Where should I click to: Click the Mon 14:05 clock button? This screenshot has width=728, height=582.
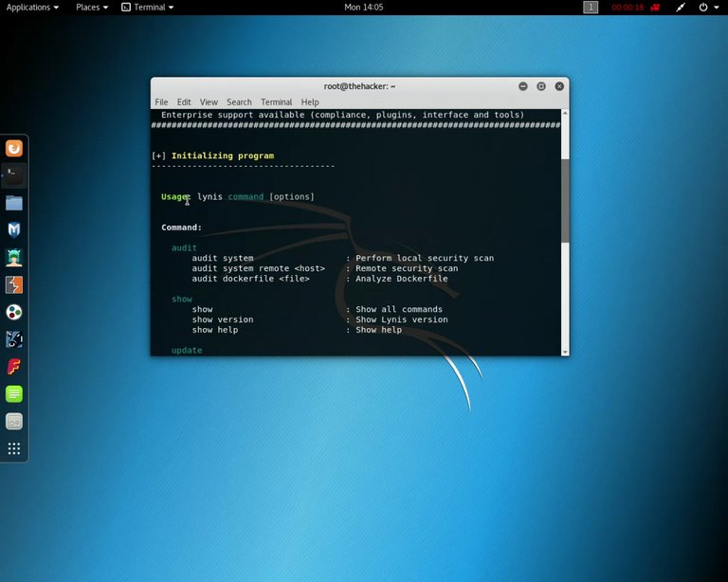[364, 8]
